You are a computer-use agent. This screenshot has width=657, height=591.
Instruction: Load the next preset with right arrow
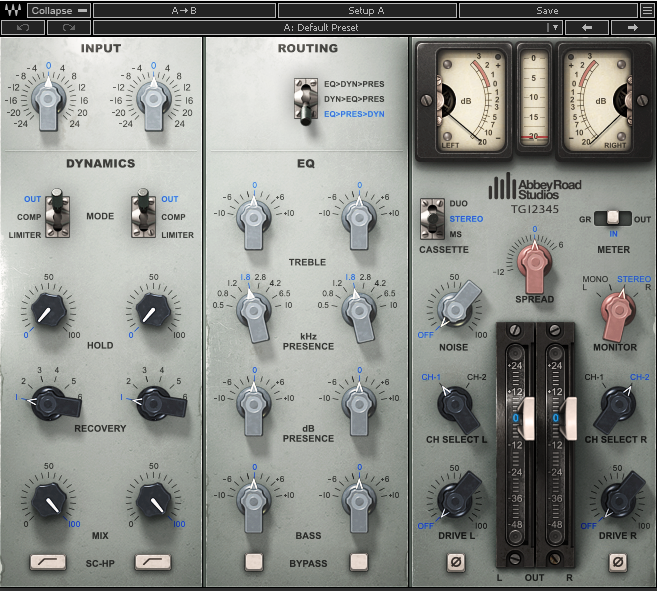point(632,28)
